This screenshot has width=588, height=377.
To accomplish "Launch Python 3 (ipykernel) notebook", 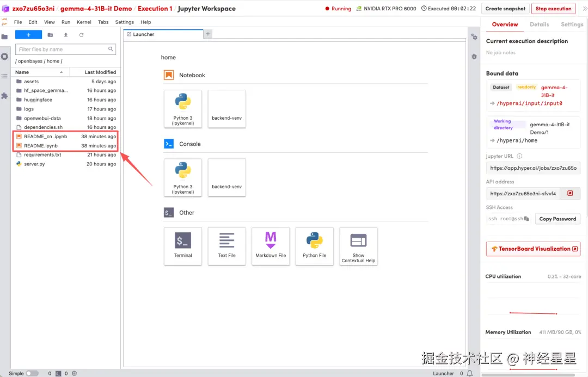I will point(183,109).
